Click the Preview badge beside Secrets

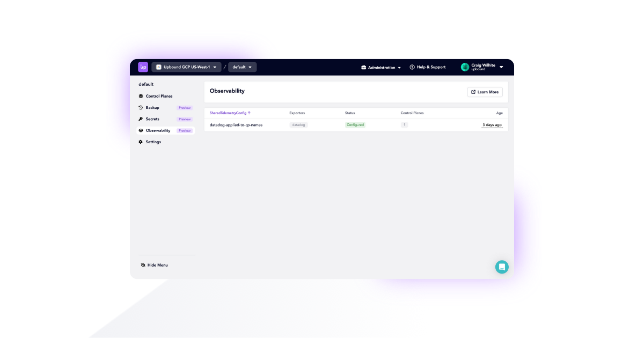[185, 119]
